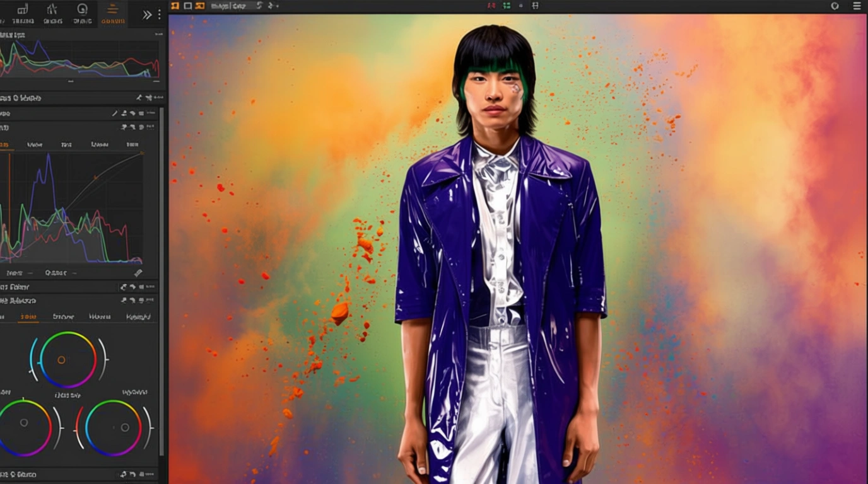Expand hidden tool tabs with double-chevron arrow
The image size is (868, 484).
(x=147, y=14)
